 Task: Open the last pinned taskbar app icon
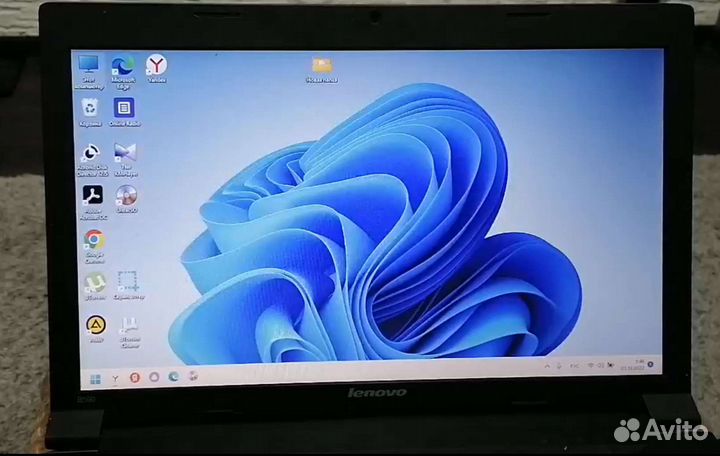coord(193,376)
